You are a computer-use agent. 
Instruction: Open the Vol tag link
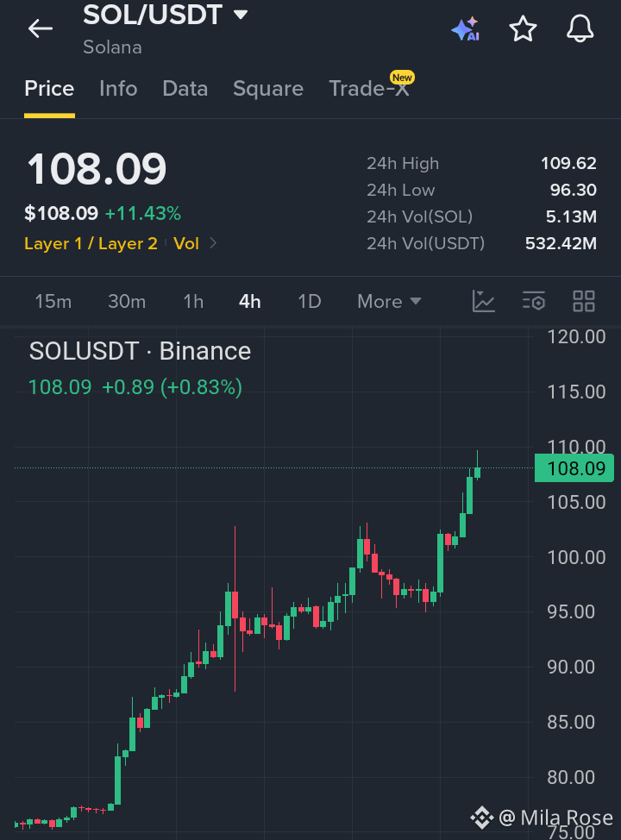click(186, 243)
